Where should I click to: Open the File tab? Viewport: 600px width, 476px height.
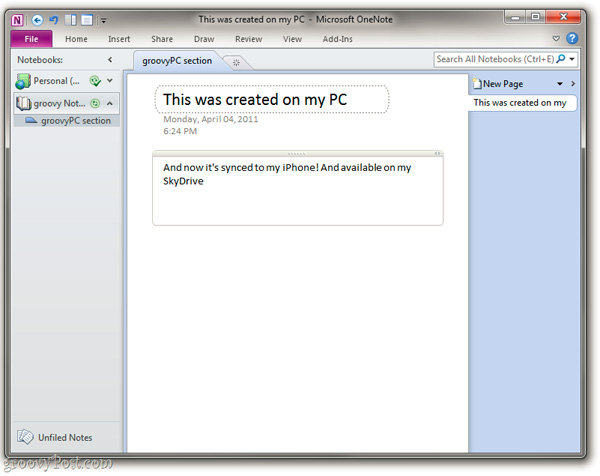31,39
